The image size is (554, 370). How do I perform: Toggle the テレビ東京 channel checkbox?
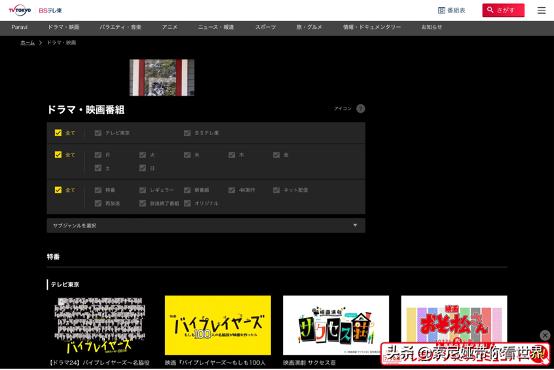click(x=98, y=133)
